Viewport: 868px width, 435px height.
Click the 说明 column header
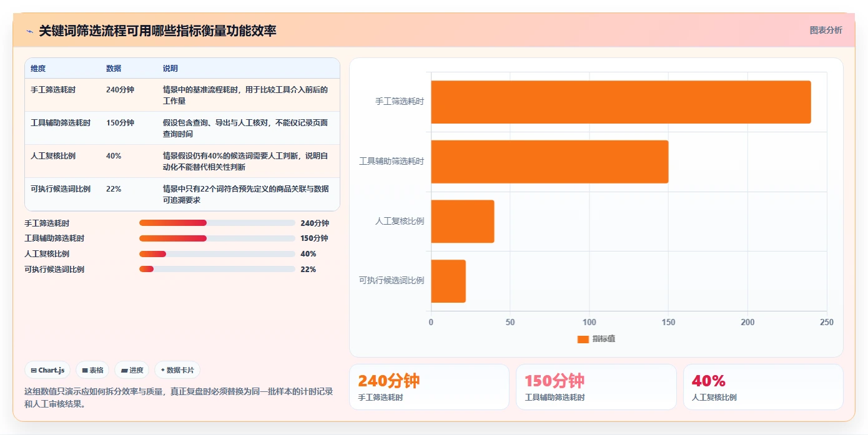click(170, 69)
